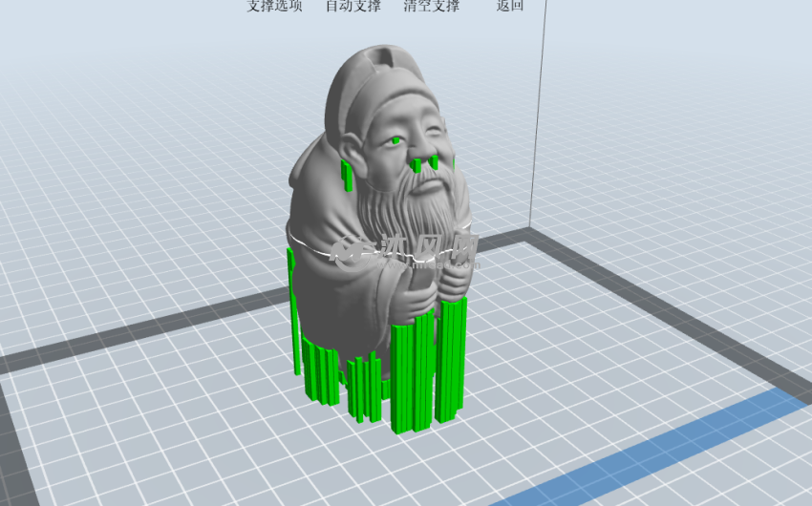
Task: Open the 支撑选项 support options
Action: [x=274, y=6]
